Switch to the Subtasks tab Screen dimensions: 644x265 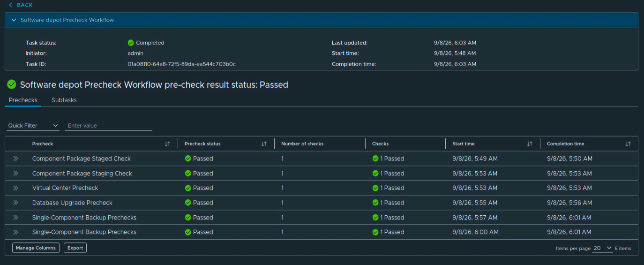[64, 100]
